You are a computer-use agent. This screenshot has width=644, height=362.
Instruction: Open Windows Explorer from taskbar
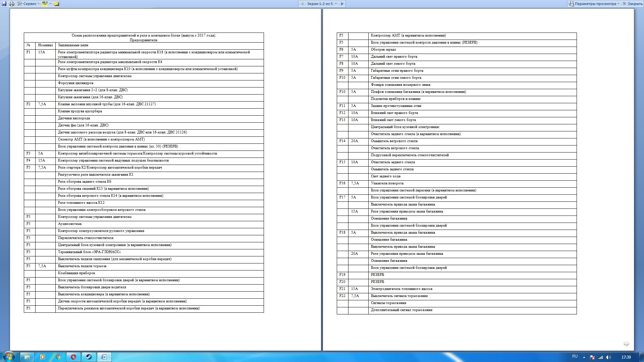pyautogui.click(x=27, y=357)
